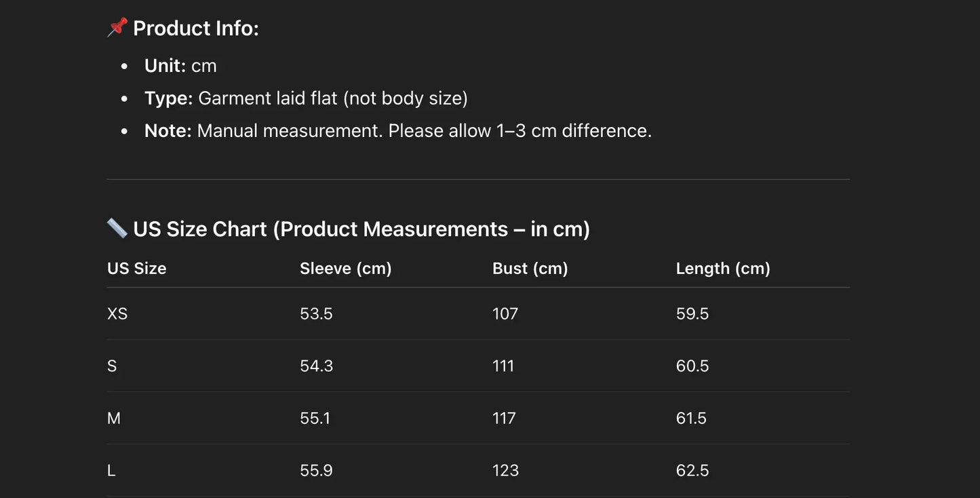The width and height of the screenshot is (980, 498).
Task: Click the Length (cm) column header
Action: tap(723, 269)
